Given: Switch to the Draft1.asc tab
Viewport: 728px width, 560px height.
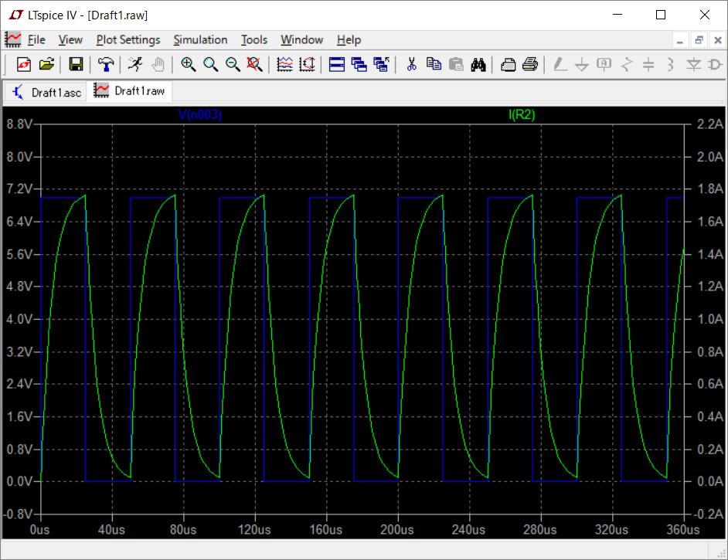Looking at the screenshot, I should click(47, 93).
